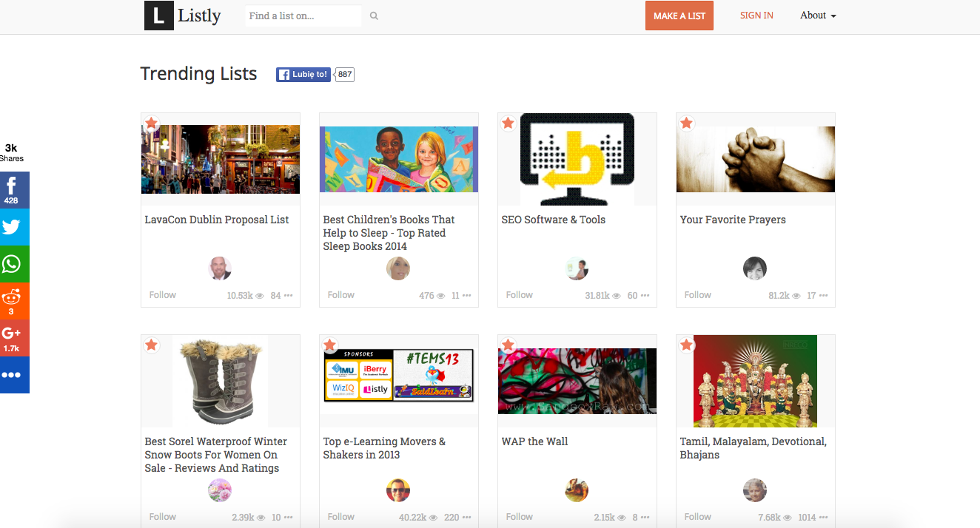The height and width of the screenshot is (528, 980).
Task: Toggle star on LavaCon Dublin Proposal List
Action: coord(152,123)
